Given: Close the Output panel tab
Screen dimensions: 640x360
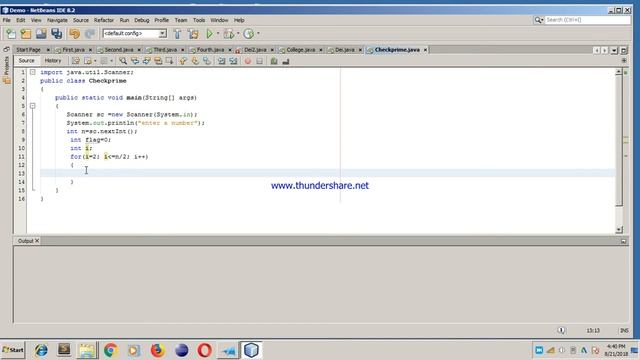Looking at the screenshot, I should (37, 241).
